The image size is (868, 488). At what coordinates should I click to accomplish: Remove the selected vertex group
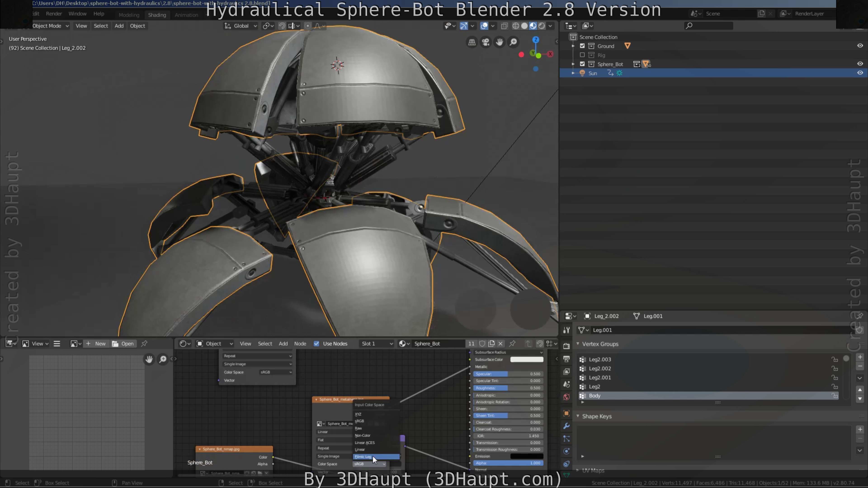tap(860, 366)
